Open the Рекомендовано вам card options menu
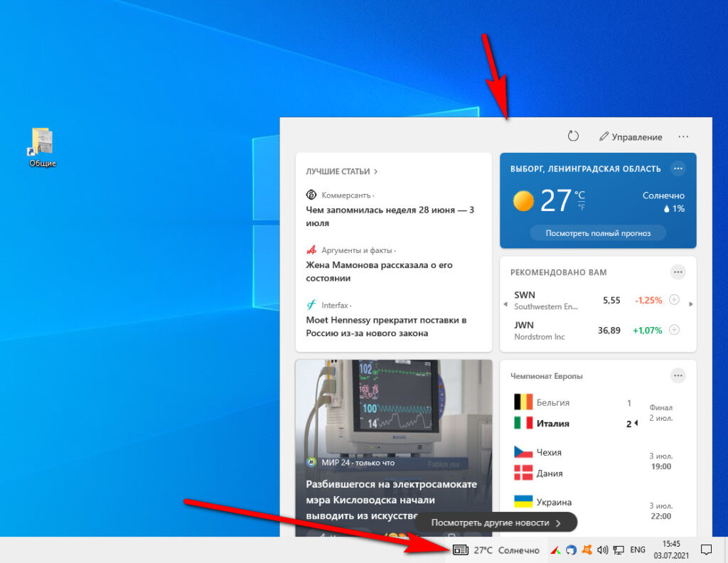Viewport: 728px width, 563px height. (x=678, y=272)
